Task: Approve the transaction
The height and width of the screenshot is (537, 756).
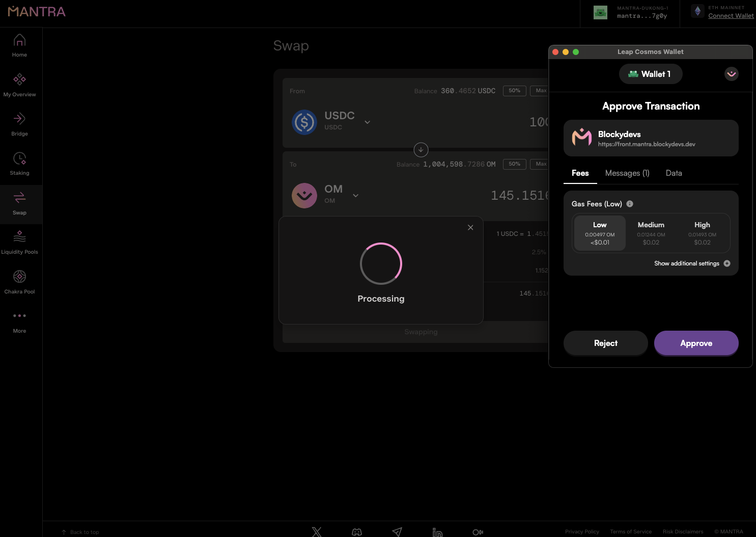Action: [x=696, y=343]
